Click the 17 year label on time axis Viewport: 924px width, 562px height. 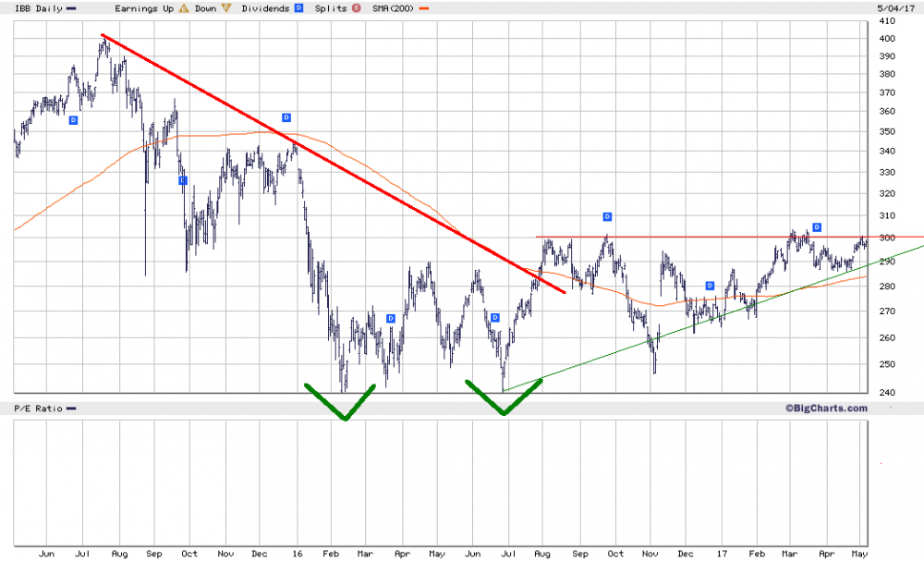point(722,554)
